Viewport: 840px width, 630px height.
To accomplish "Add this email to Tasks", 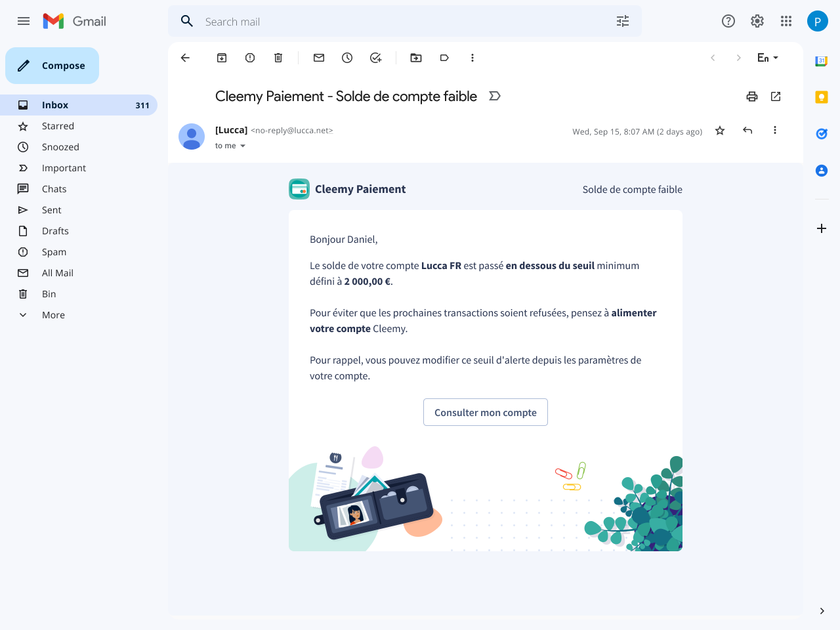I will coord(375,58).
